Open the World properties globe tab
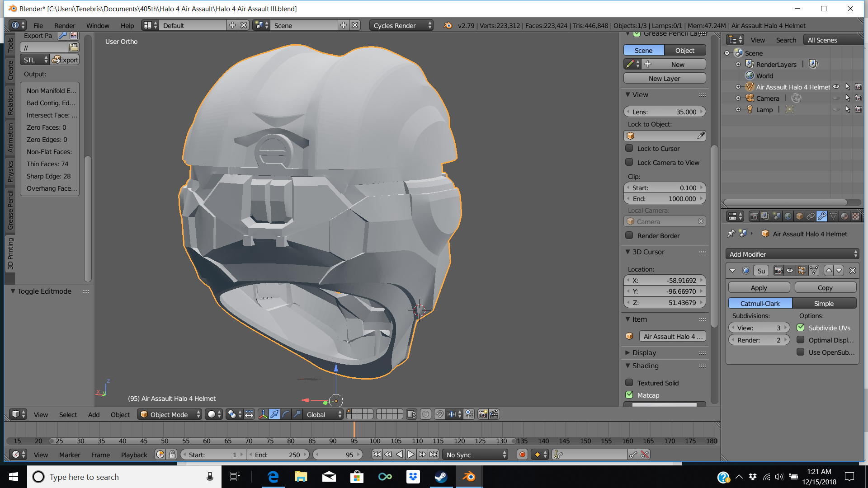Screen dimensions: 868x488 click(788, 216)
